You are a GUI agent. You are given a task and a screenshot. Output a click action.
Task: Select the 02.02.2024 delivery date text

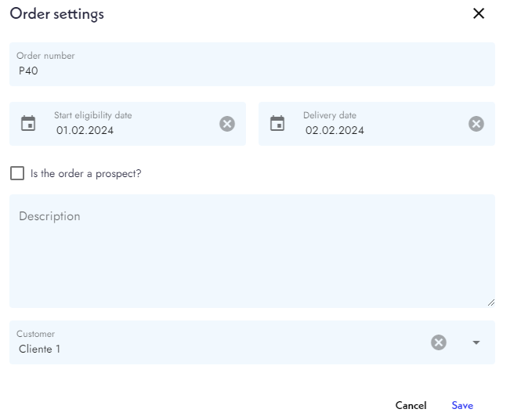[335, 131]
